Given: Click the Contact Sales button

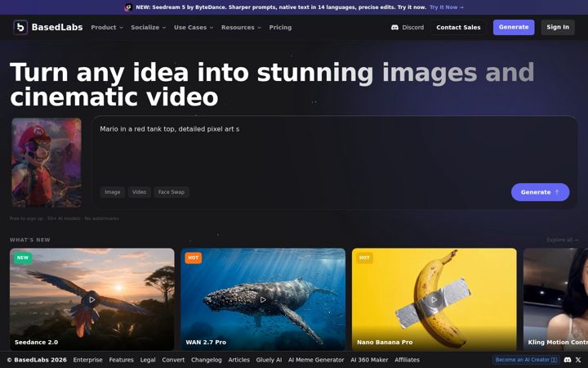Looking at the screenshot, I should click(458, 28).
